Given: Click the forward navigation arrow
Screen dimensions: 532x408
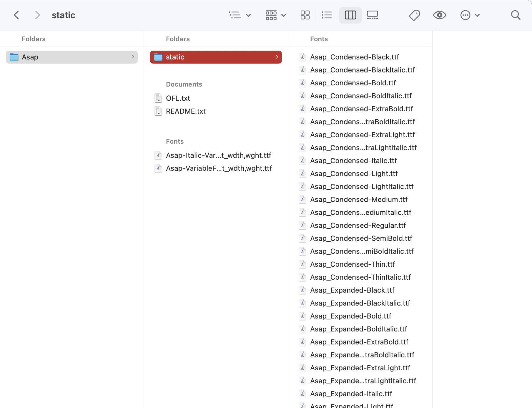Looking at the screenshot, I should 38,15.
